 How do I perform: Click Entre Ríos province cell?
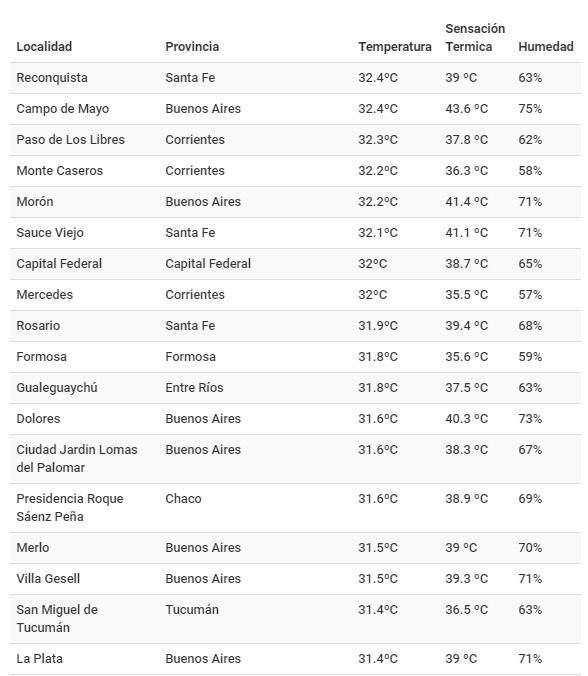[194, 388]
